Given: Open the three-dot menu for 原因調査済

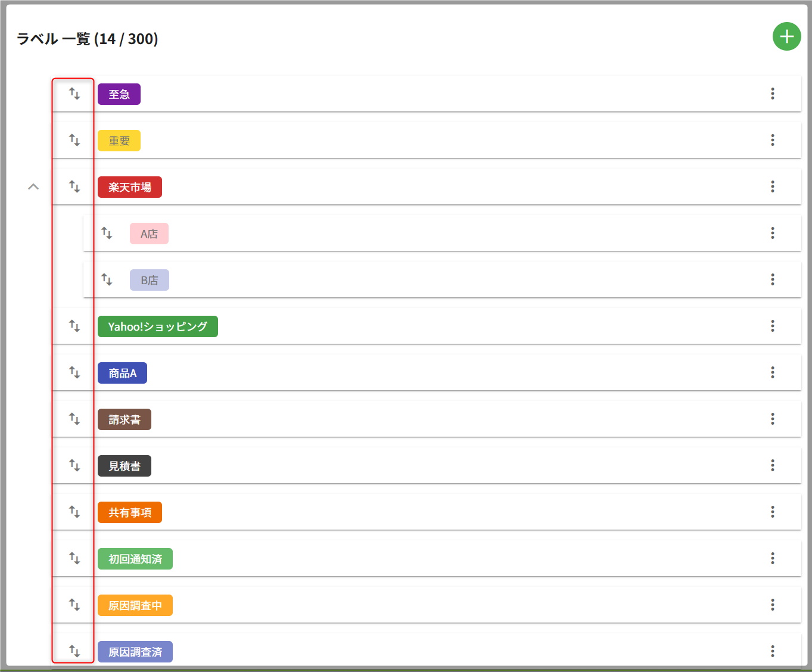Looking at the screenshot, I should pyautogui.click(x=772, y=651).
